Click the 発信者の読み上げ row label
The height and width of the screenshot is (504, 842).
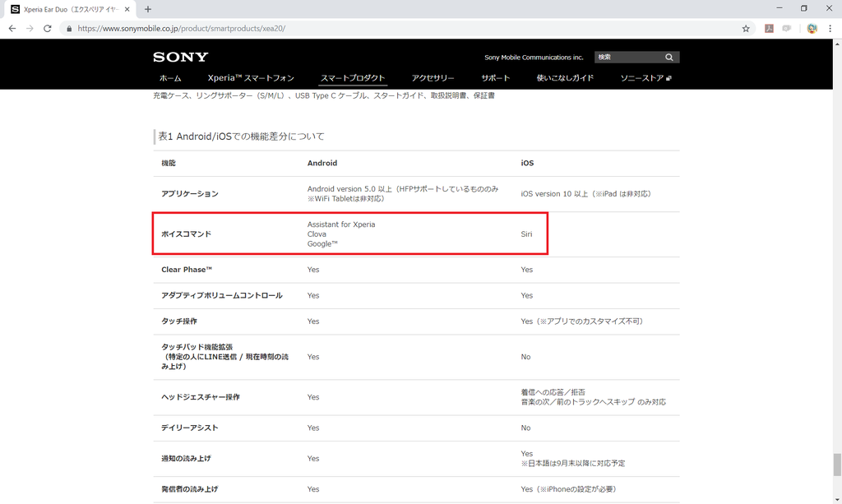pyautogui.click(x=190, y=489)
